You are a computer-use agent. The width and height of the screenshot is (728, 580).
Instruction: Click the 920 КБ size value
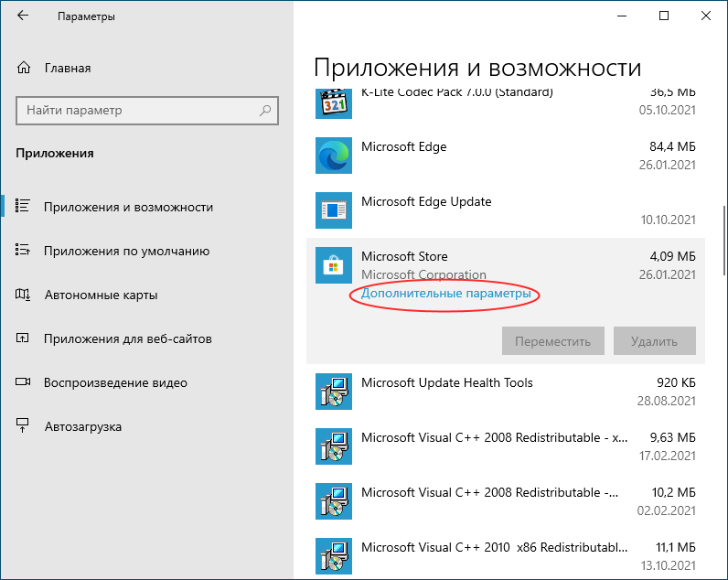coord(676,382)
